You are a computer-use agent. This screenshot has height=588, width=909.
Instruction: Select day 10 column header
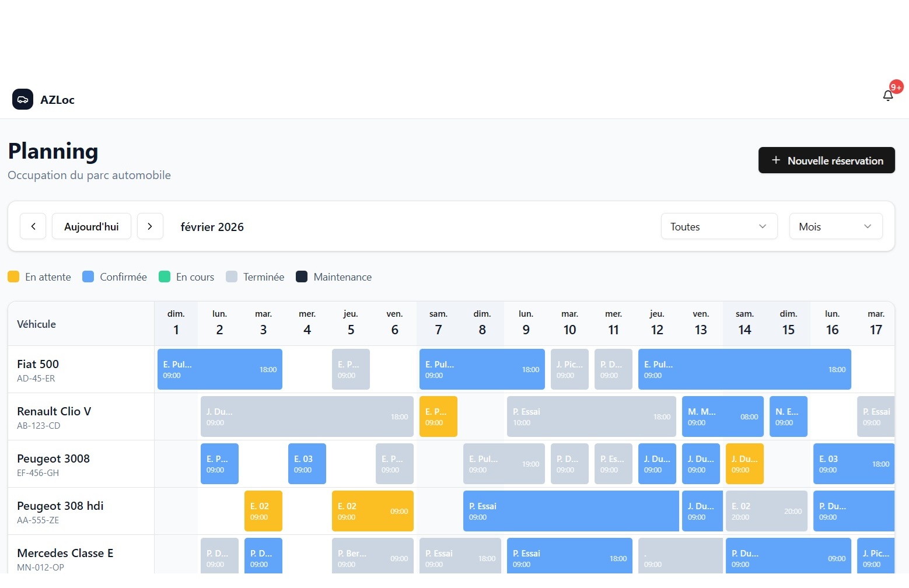pyautogui.click(x=569, y=324)
